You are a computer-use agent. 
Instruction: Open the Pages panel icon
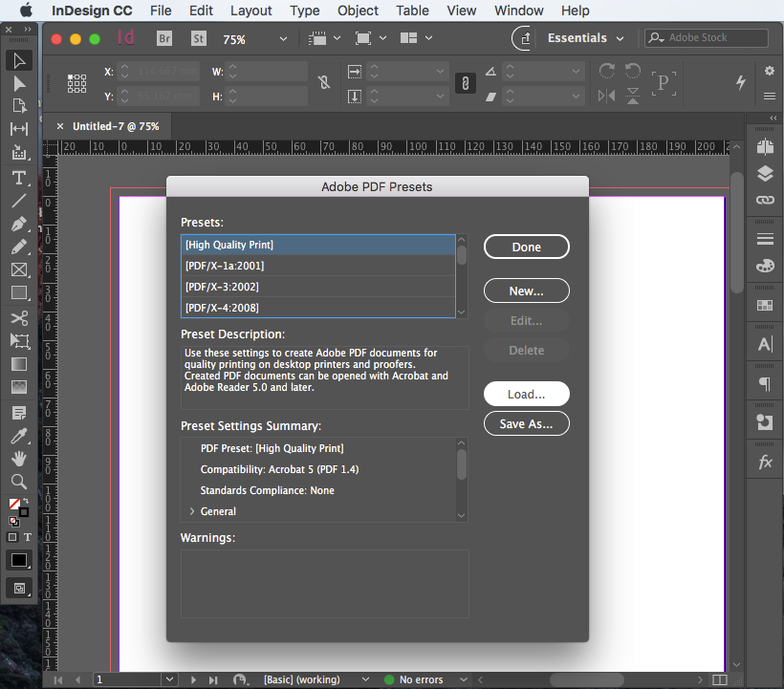(765, 147)
